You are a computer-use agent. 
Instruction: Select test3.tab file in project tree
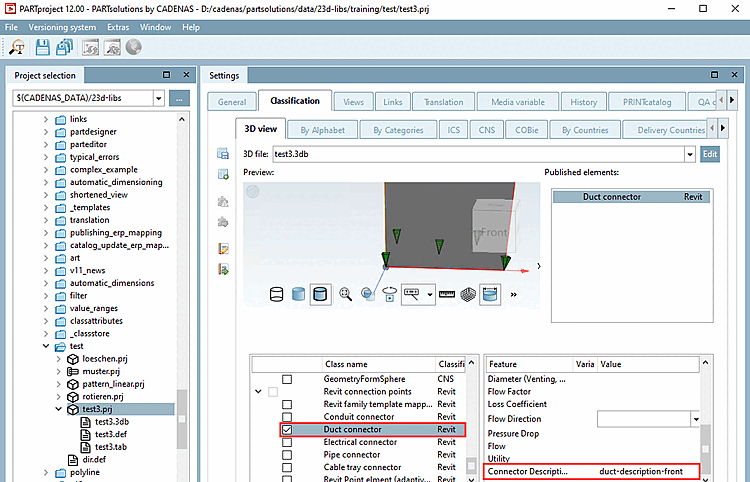pyautogui.click(x=111, y=447)
